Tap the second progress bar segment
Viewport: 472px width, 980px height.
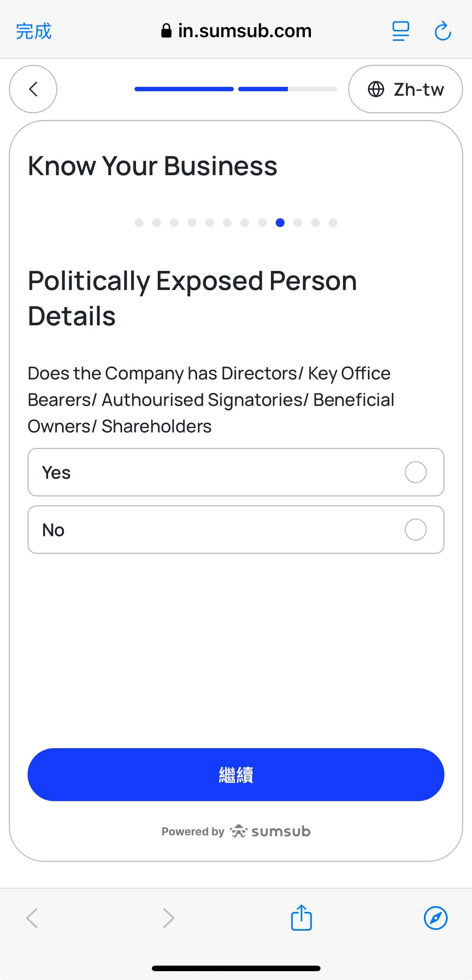tap(288, 89)
